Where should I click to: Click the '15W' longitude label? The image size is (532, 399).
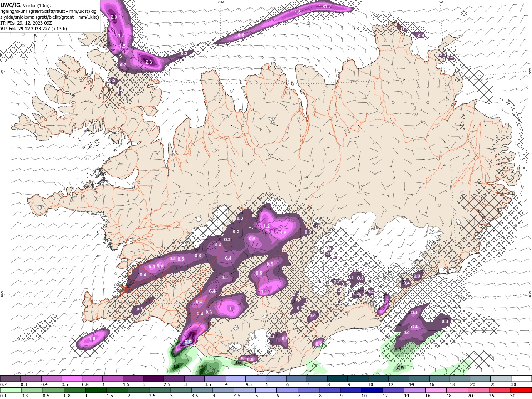coord(440,2)
